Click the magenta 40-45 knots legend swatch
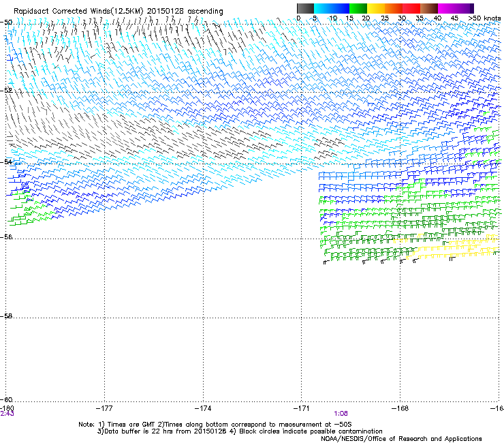Viewport: 504px width, 443px height. click(447, 8)
